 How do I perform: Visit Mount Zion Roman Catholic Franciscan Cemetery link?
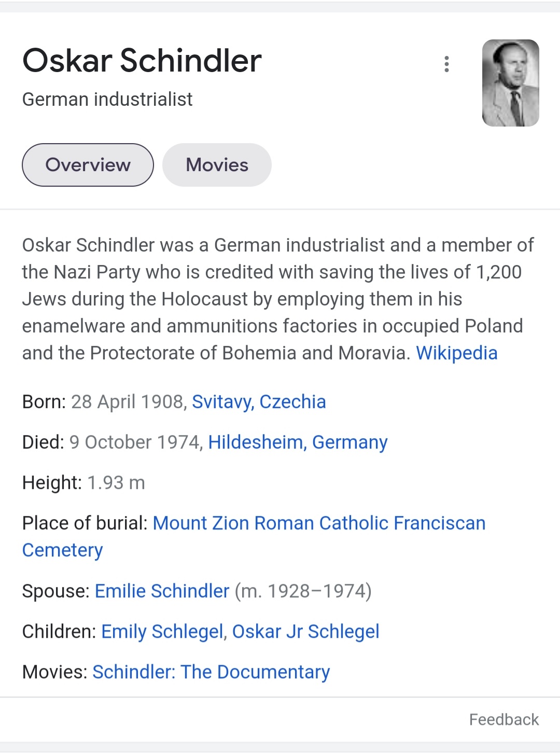pyautogui.click(x=319, y=523)
